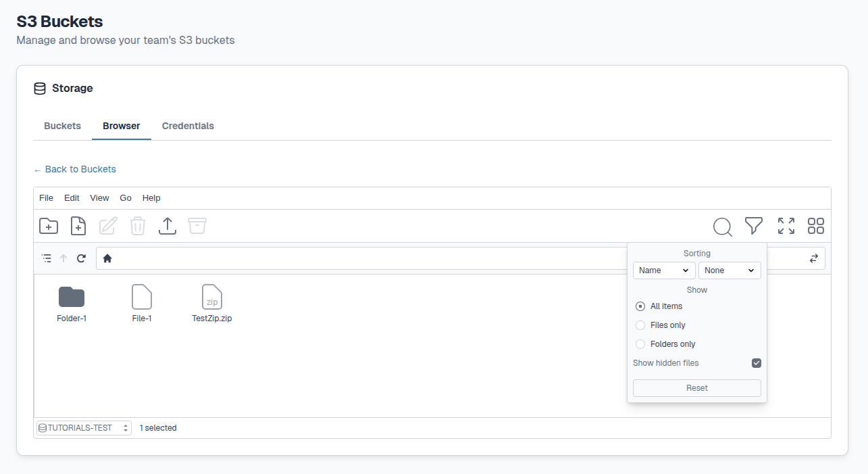This screenshot has height=474, width=868.
Task: Uncheck the 'Show hidden files' checkbox
Action: (757, 363)
